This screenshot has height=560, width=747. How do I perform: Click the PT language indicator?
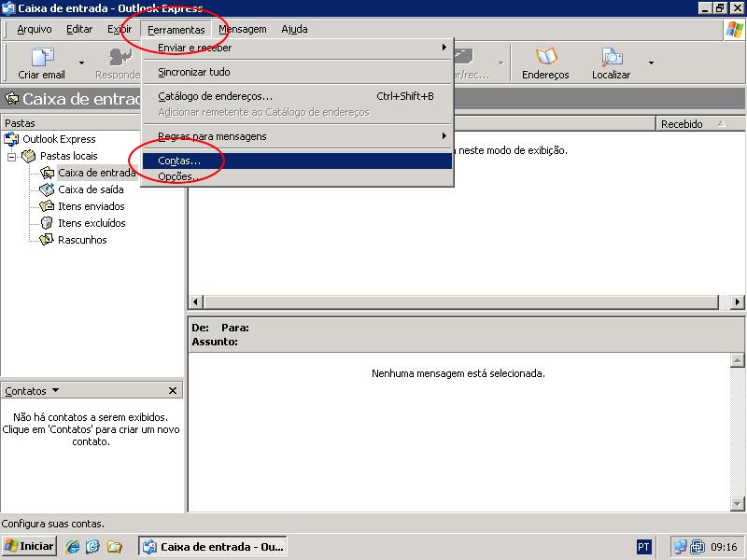[x=643, y=547]
